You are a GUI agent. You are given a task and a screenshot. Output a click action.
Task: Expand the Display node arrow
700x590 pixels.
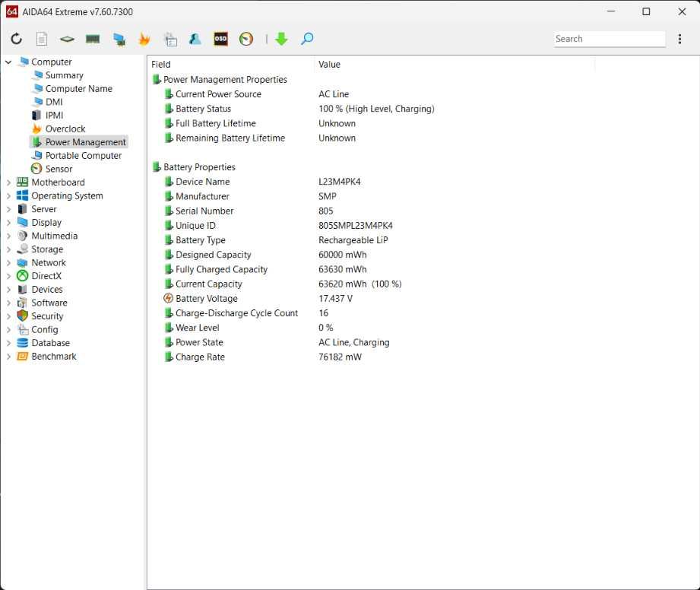click(x=8, y=223)
